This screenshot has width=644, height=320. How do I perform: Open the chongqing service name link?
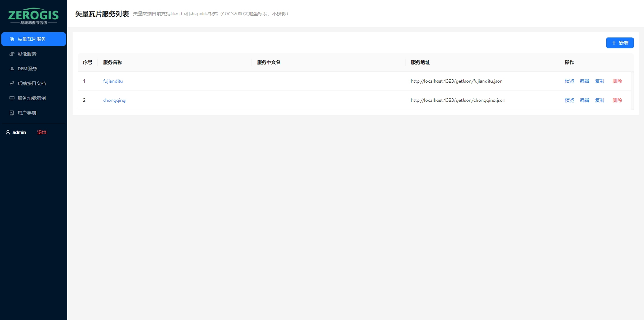tap(114, 100)
